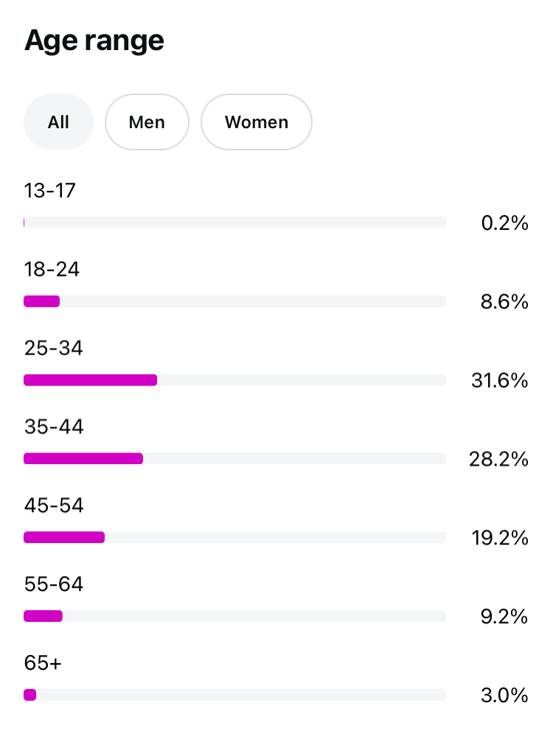Image resolution: width=553 pixels, height=756 pixels.
Task: Click the 28.2% percentage value
Action: [x=498, y=460]
